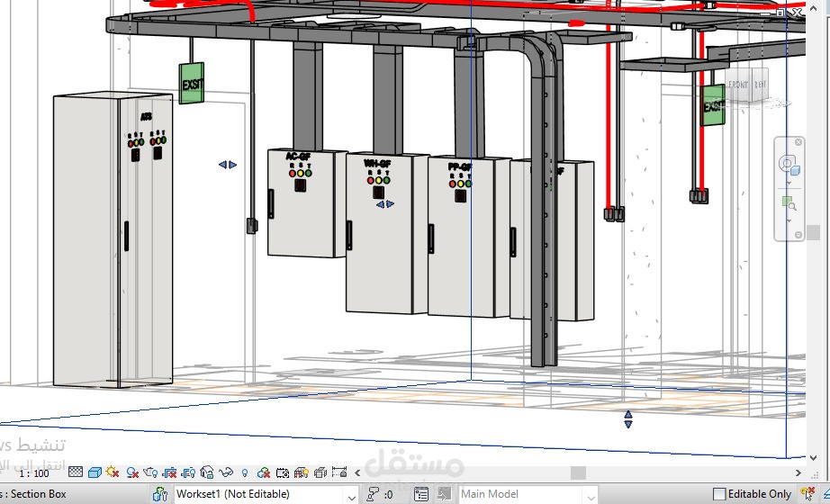Open the 1:100 view scale selector
The width and height of the screenshot is (830, 504).
pyautogui.click(x=33, y=472)
